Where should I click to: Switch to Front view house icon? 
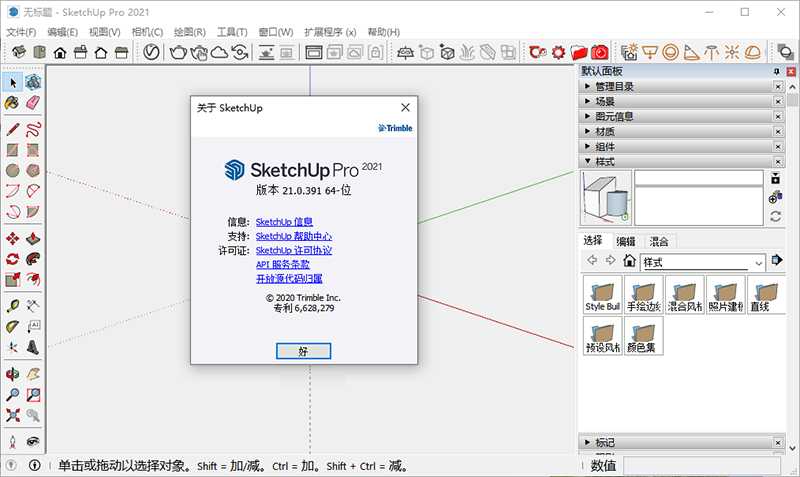point(60,52)
